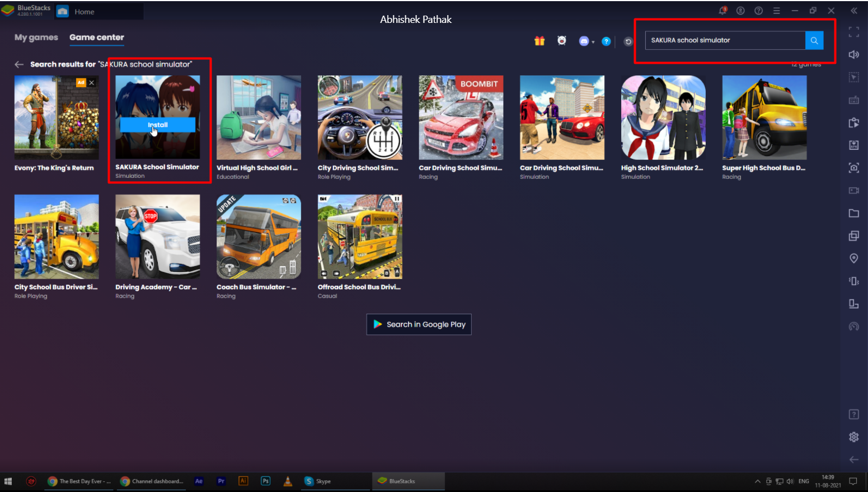Viewport: 868px width, 492px height.
Task: Open the Discord icon in top bar
Action: 584,41
